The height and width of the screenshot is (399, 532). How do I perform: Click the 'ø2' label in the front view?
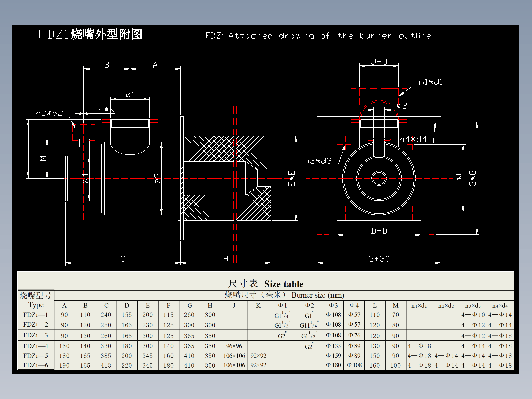pyautogui.click(x=402, y=106)
